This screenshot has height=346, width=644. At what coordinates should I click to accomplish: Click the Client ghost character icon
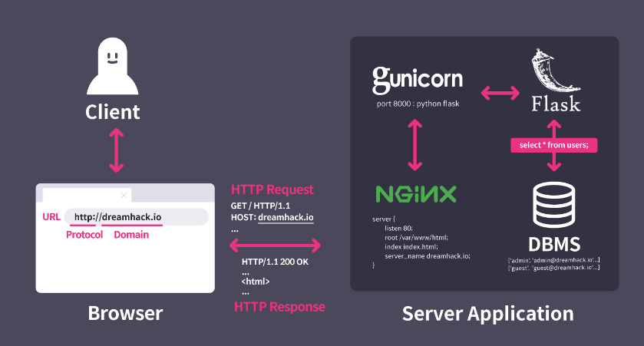(113, 66)
